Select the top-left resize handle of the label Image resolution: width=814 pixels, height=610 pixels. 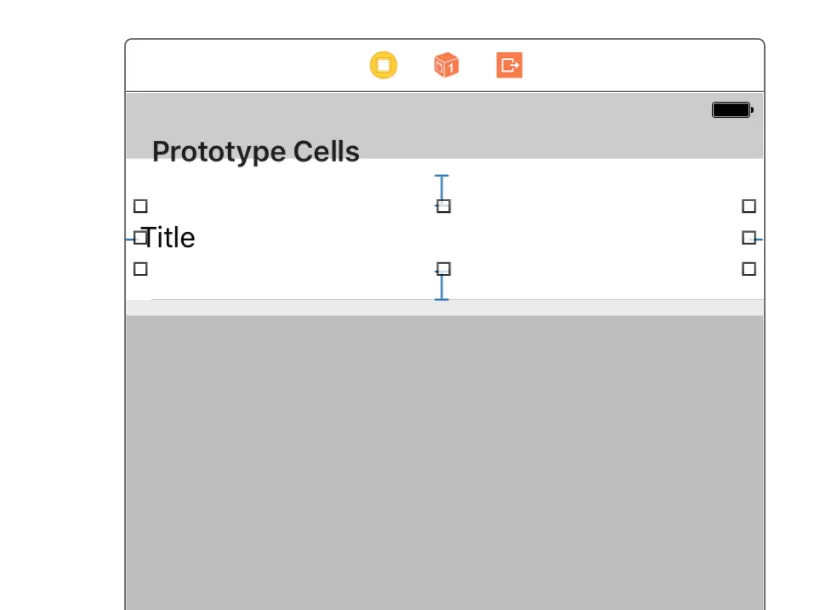(140, 206)
